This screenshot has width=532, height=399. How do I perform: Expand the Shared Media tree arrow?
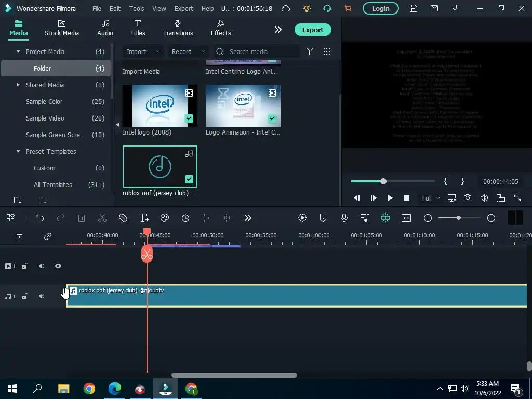(18, 85)
